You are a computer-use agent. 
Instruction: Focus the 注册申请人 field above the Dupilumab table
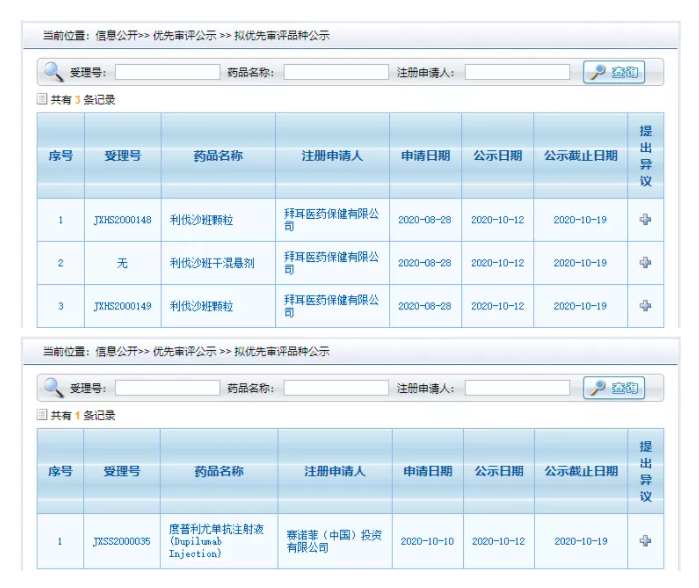pos(516,388)
